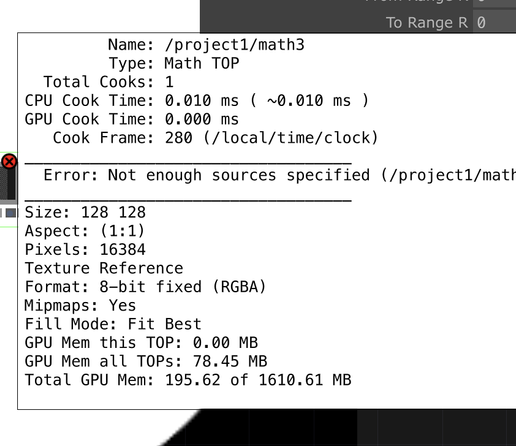Click the To Range R parameter label
516x446 pixels.
(427, 23)
